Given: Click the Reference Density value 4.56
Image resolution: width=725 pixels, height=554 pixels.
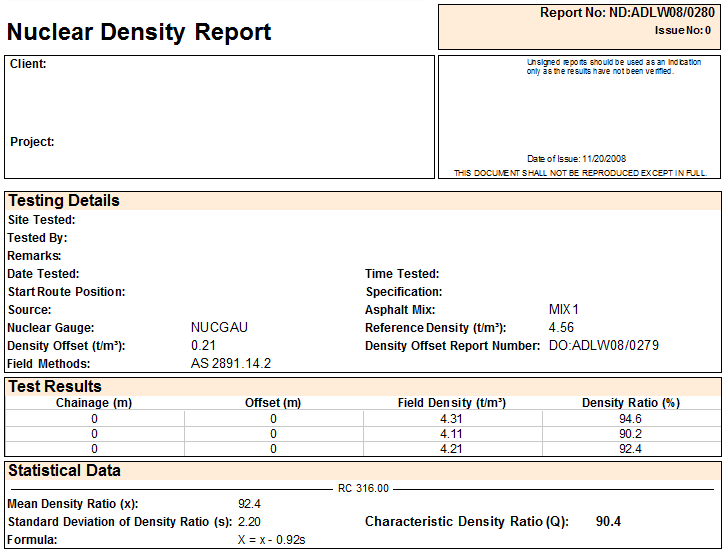Looking at the screenshot, I should point(561,328).
